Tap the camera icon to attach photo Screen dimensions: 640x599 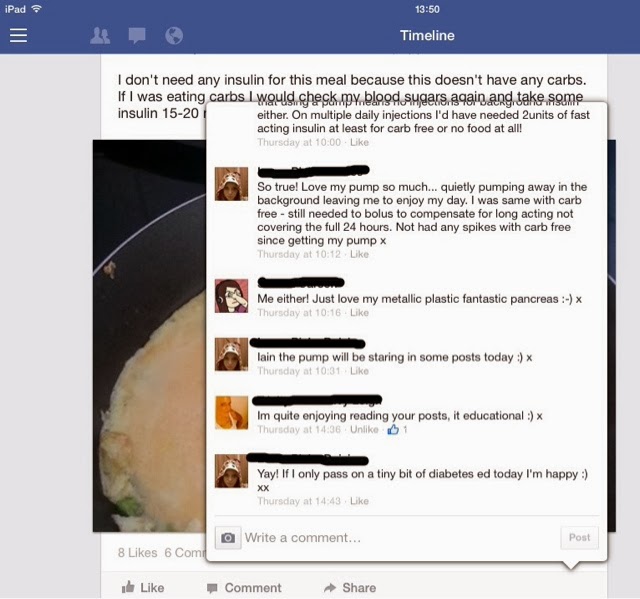click(228, 538)
